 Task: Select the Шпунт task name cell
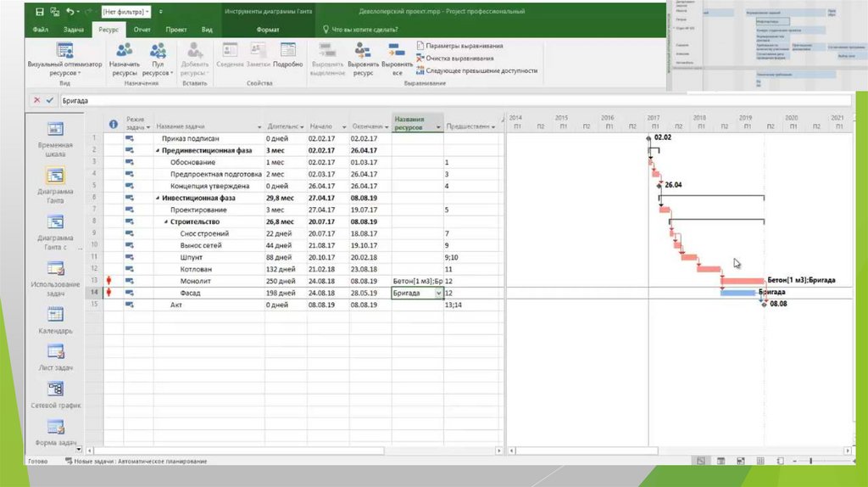click(209, 257)
